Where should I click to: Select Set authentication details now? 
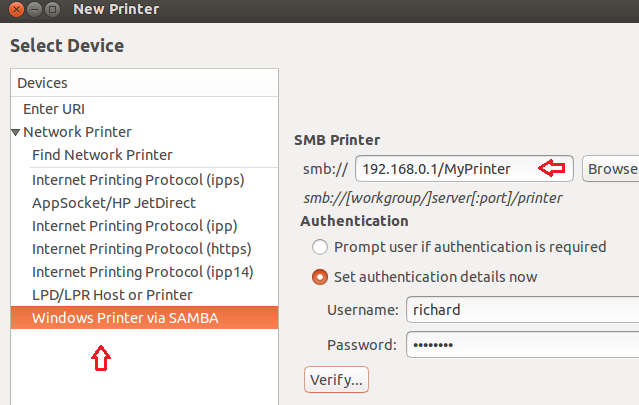[x=320, y=277]
